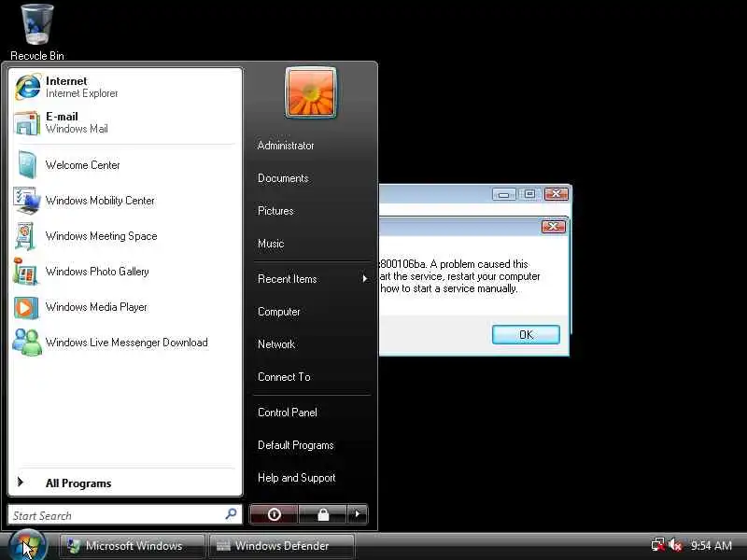The height and width of the screenshot is (560, 747).
Task: Minimize the background window
Action: point(504,194)
